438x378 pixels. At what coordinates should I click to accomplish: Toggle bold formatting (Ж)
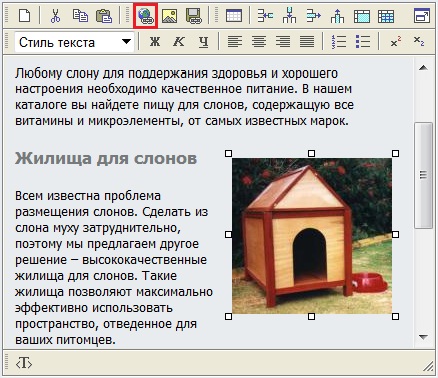pyautogui.click(x=155, y=42)
